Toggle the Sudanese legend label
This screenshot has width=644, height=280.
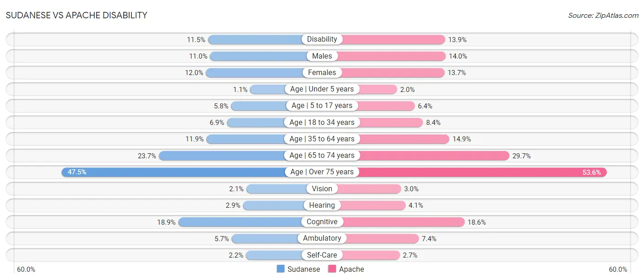point(304,269)
